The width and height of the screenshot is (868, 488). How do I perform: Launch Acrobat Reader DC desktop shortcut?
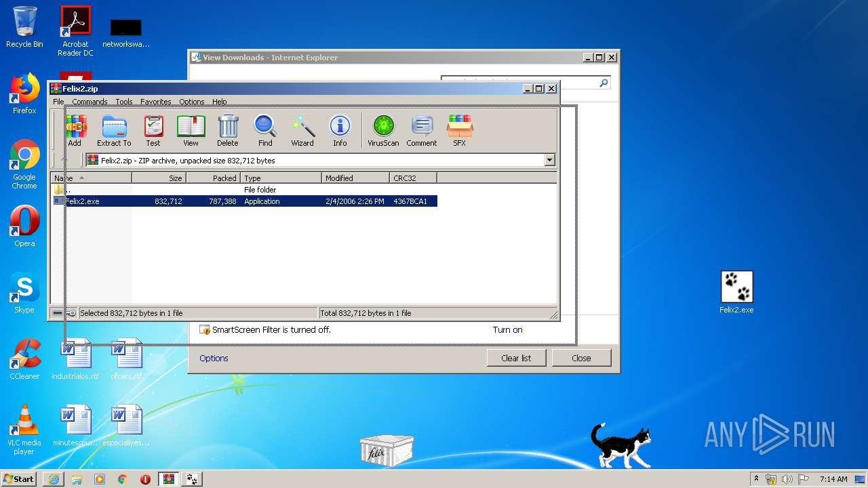[75, 31]
